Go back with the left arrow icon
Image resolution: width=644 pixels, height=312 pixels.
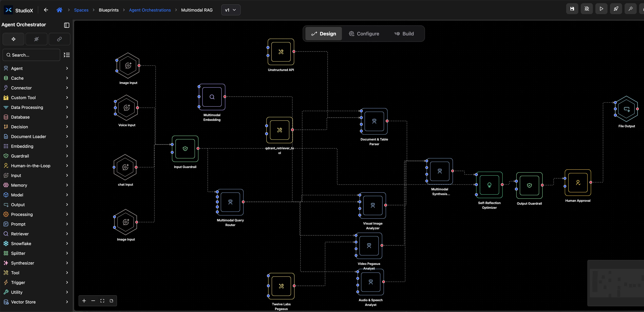click(46, 10)
